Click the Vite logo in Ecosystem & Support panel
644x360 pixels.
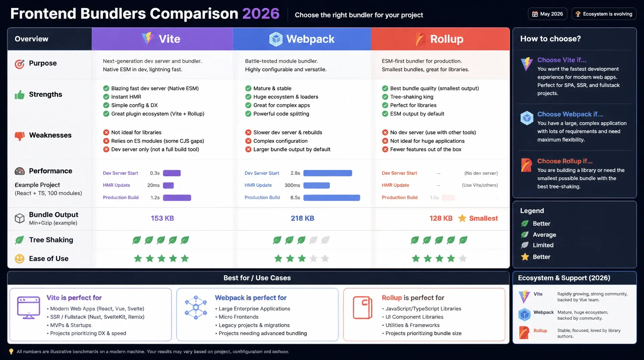point(524,297)
